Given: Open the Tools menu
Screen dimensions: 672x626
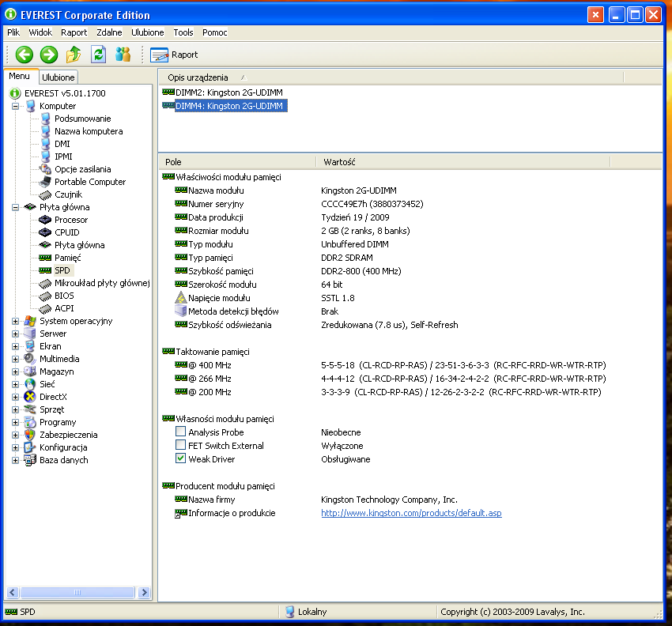Looking at the screenshot, I should (183, 32).
